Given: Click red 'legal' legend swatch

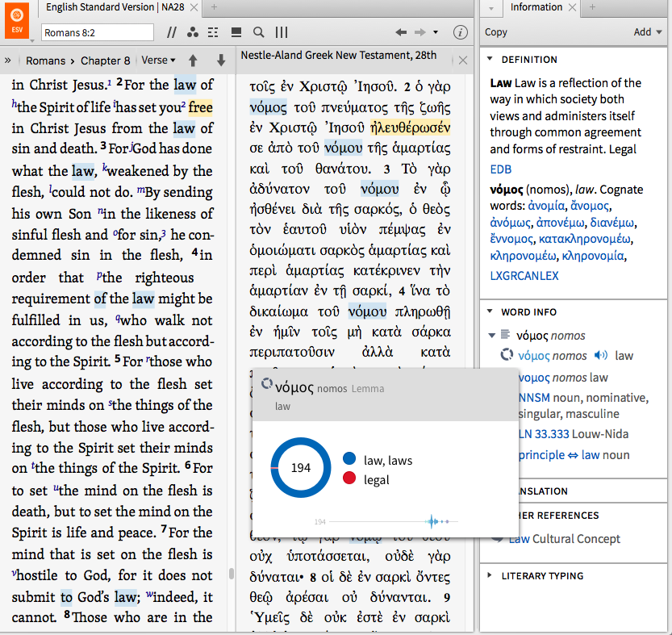Looking at the screenshot, I should pos(349,478).
